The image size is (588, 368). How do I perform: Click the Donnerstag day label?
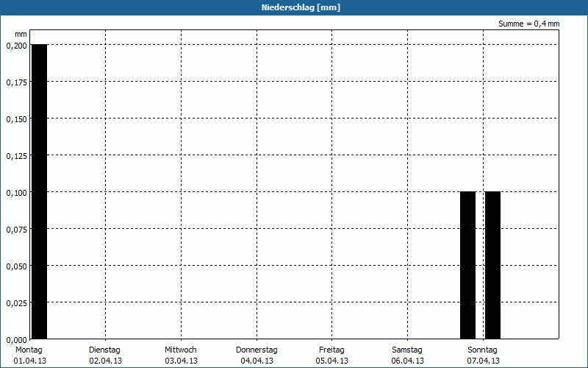[257, 350]
